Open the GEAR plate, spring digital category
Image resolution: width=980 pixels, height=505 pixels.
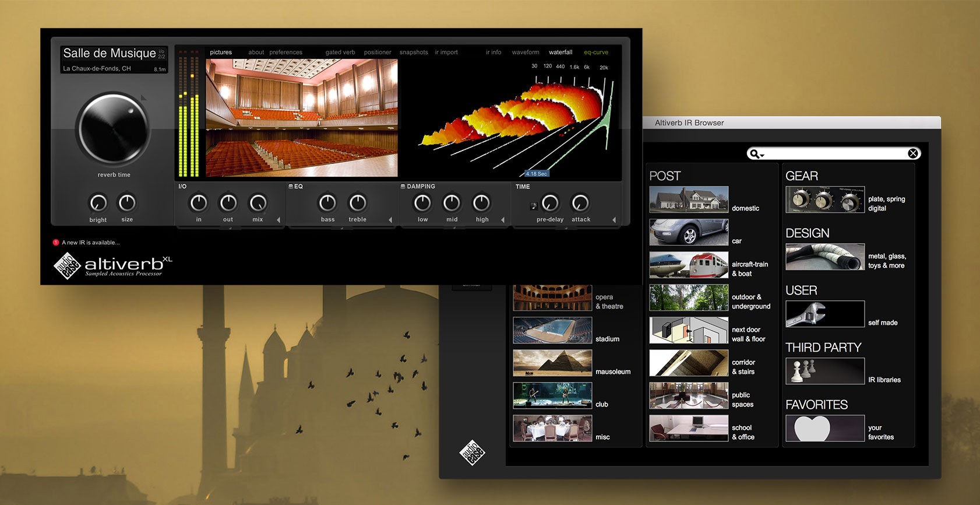pos(825,200)
